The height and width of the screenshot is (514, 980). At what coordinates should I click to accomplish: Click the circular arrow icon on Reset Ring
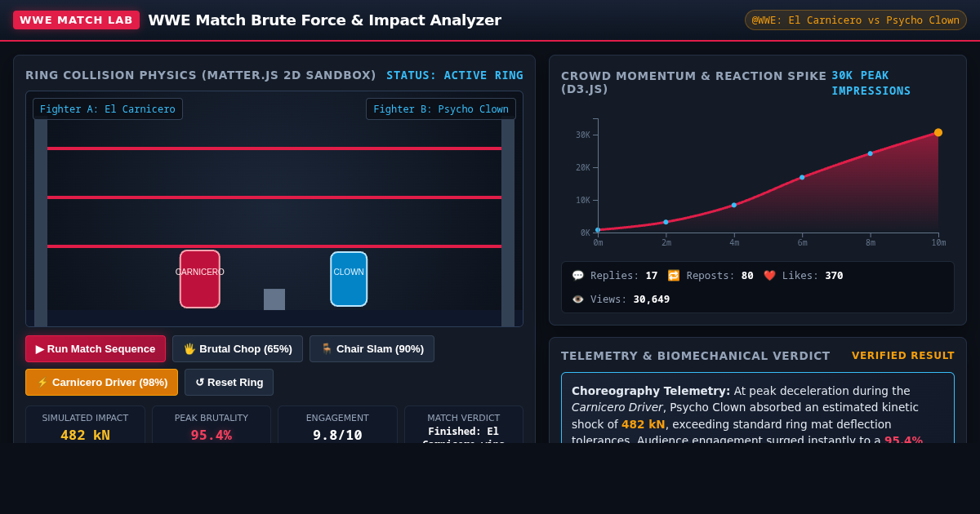[x=200, y=383]
